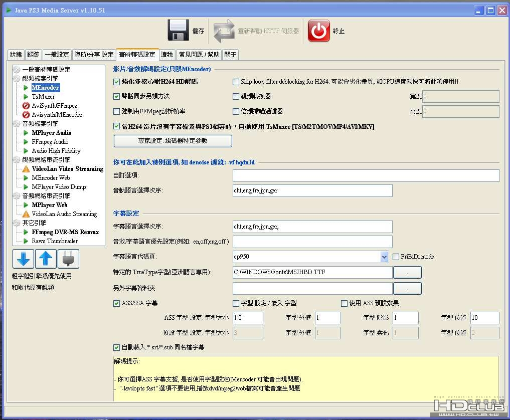Collapse 一般實時轉碼設定 tree node
The image size is (510, 420).
pyautogui.click(x=16, y=69)
